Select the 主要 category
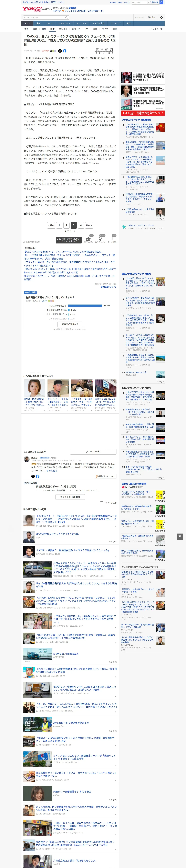Viewport: 186px width, 868px height. (x=26, y=29)
